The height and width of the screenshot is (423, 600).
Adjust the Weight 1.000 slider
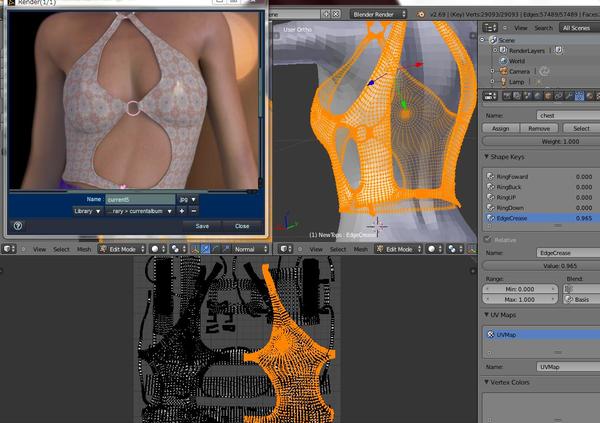coord(541,141)
